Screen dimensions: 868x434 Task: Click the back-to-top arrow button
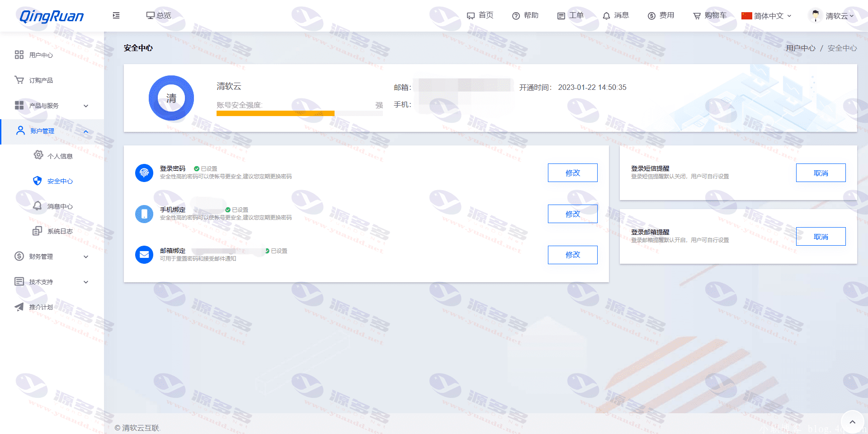853,422
